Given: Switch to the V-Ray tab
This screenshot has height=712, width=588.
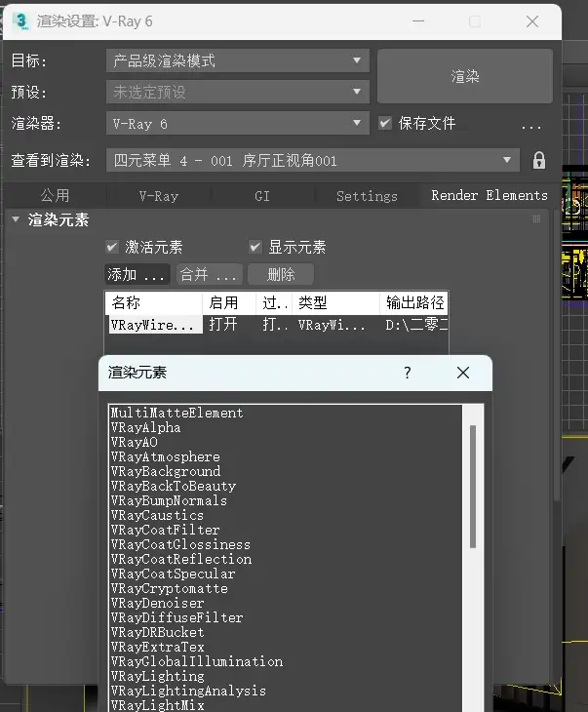Looking at the screenshot, I should tap(159, 196).
